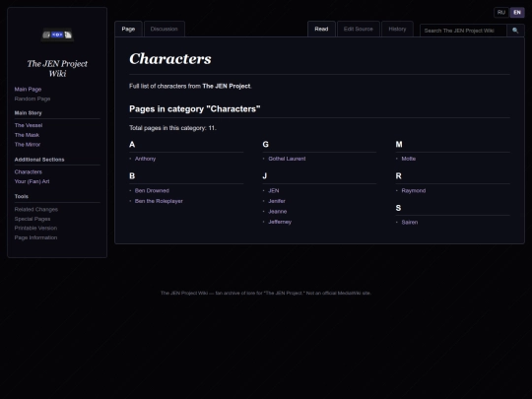Open the Jenifer character page
The image size is (532, 399).
(x=277, y=201)
